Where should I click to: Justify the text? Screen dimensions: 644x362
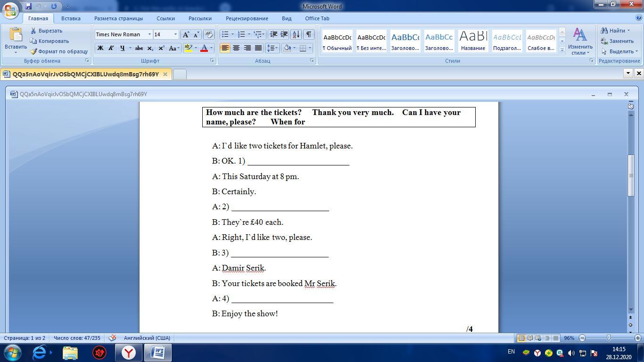258,48
